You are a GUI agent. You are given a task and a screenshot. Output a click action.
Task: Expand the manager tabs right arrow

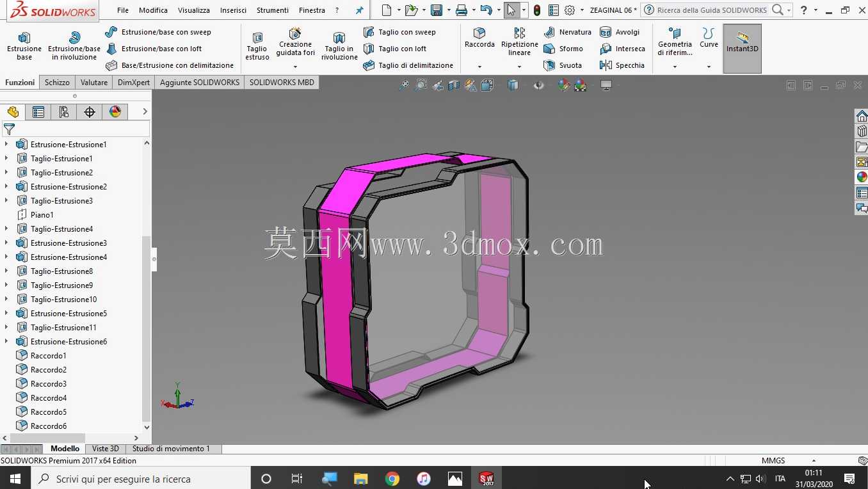click(x=145, y=111)
